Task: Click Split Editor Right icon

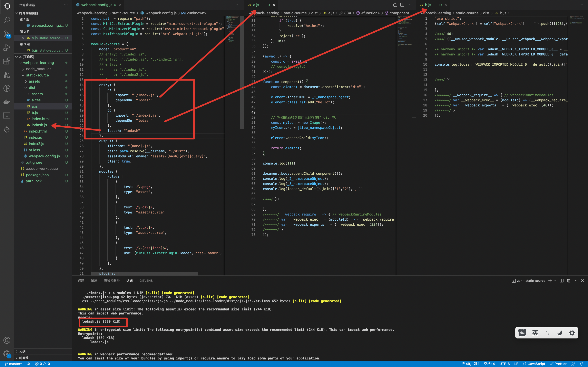Action: tap(402, 5)
